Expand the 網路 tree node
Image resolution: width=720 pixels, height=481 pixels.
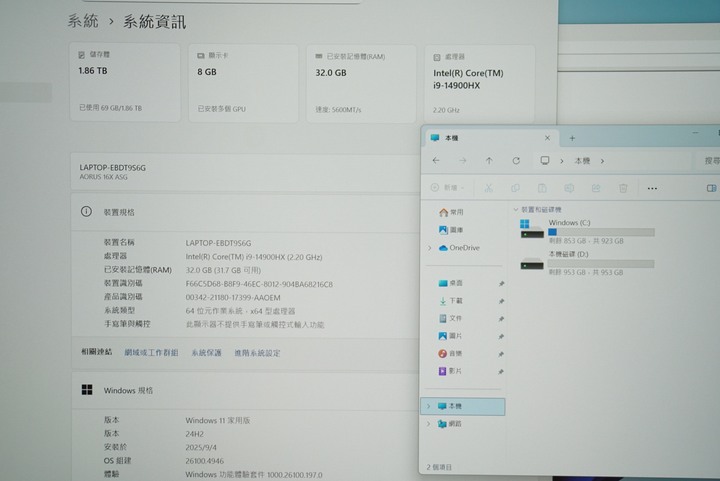(428, 424)
